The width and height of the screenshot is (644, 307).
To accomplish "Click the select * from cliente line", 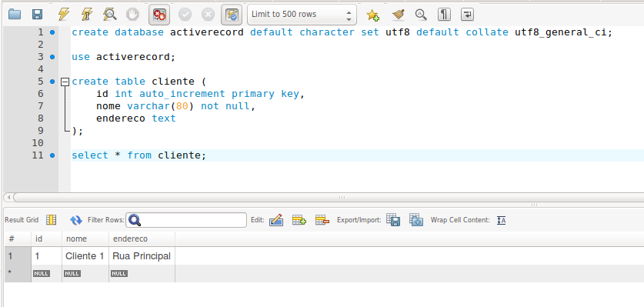I will (138, 155).
